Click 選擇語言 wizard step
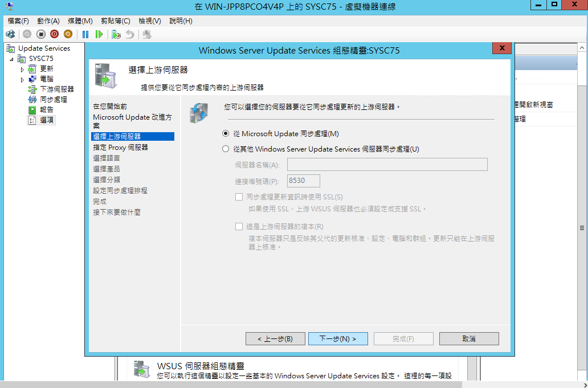The image size is (588, 388). pos(107,158)
